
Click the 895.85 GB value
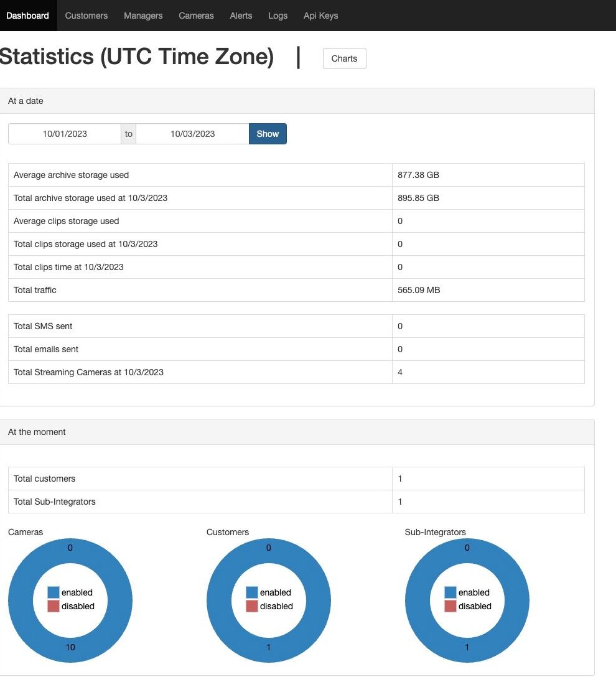[x=418, y=198]
